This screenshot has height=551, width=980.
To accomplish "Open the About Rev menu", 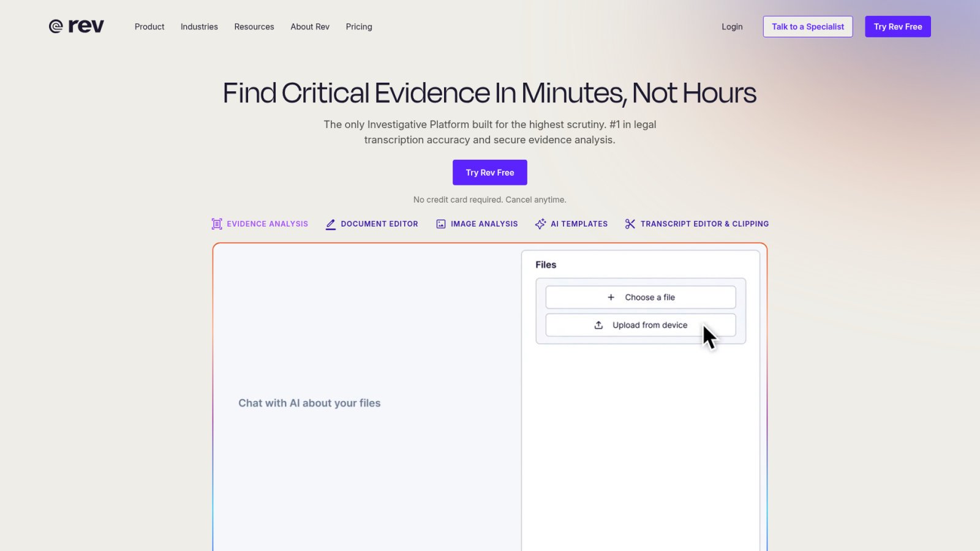I will point(310,27).
